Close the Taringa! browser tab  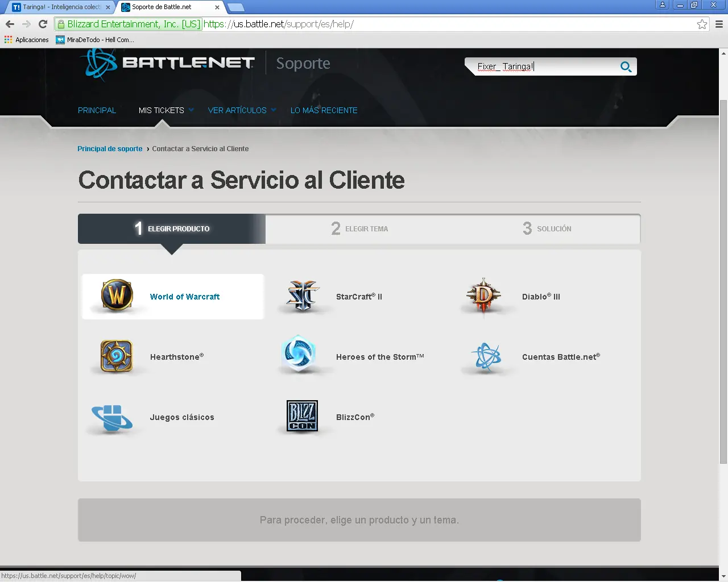(107, 7)
